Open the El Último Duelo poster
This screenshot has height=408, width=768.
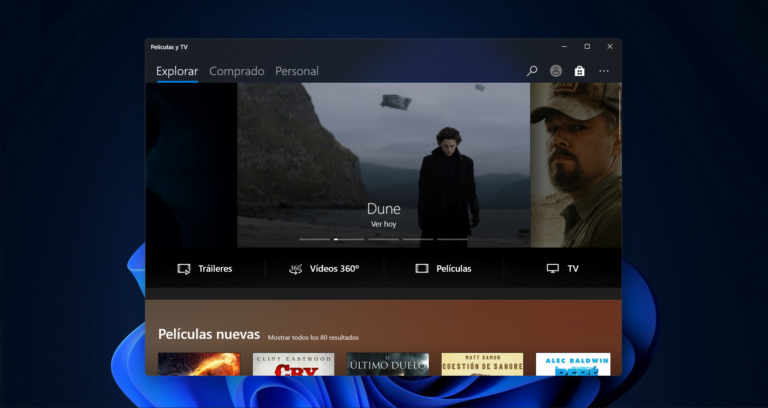point(388,364)
